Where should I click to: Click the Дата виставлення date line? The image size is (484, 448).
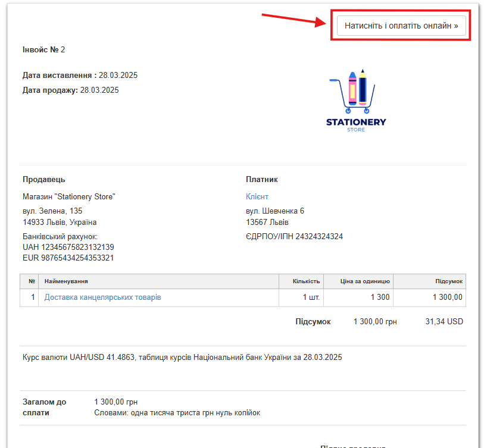80,76
